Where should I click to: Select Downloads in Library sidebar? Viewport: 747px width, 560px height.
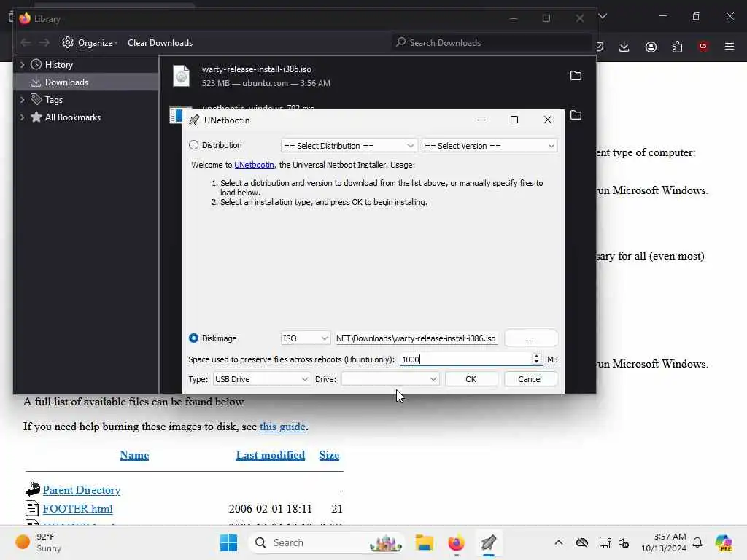click(66, 82)
